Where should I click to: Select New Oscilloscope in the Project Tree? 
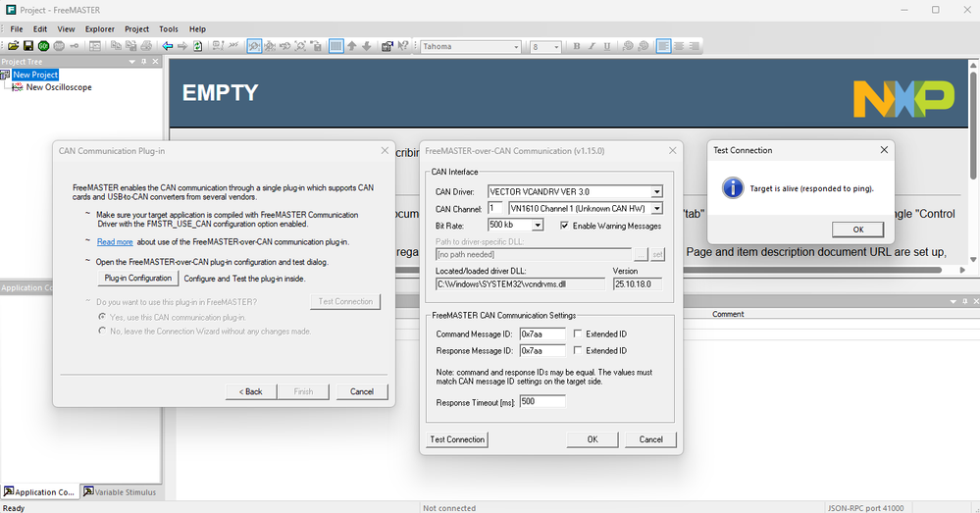pyautogui.click(x=59, y=87)
